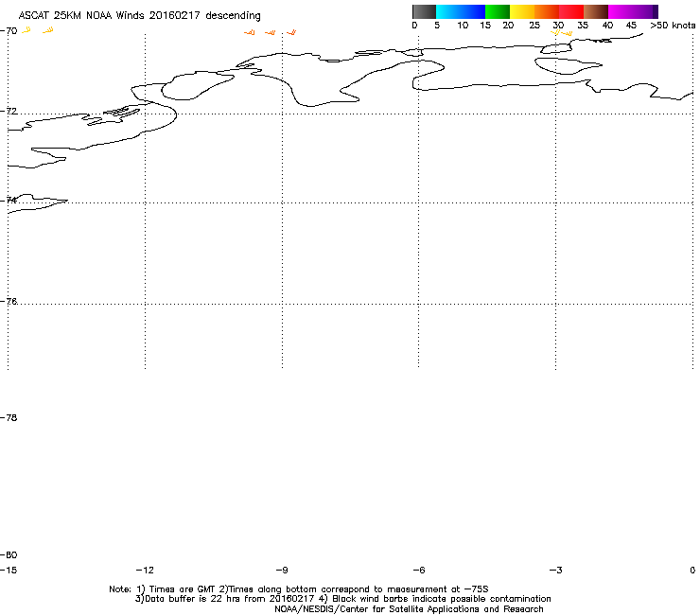The image size is (700, 615).
Task: Click the rightmost orange wind barb
Action: tap(291, 32)
